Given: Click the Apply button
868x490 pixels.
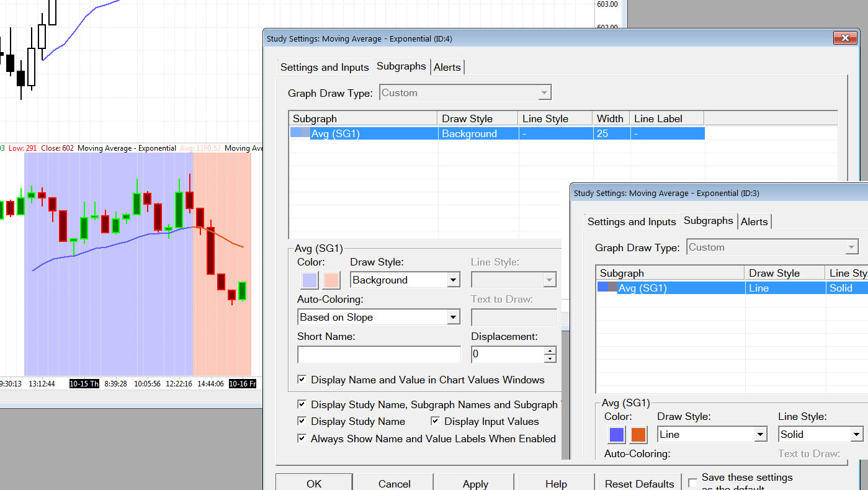Looking at the screenshot, I should (475, 483).
